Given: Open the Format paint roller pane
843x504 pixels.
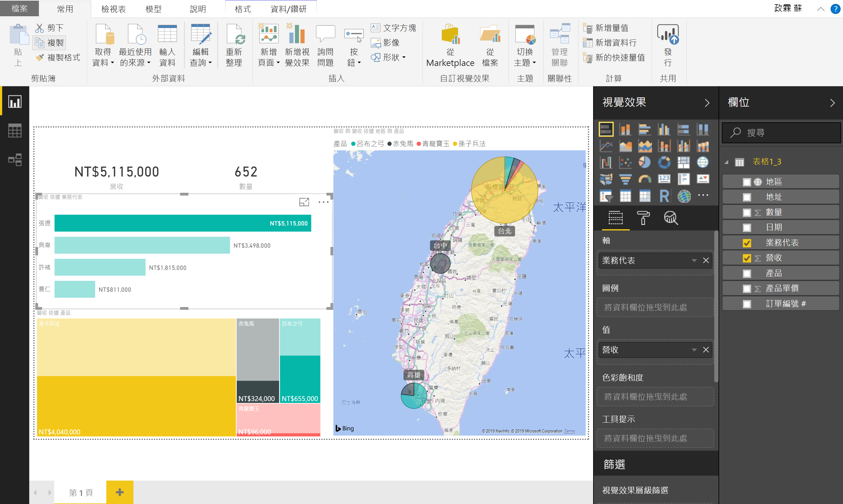Looking at the screenshot, I should [x=643, y=218].
